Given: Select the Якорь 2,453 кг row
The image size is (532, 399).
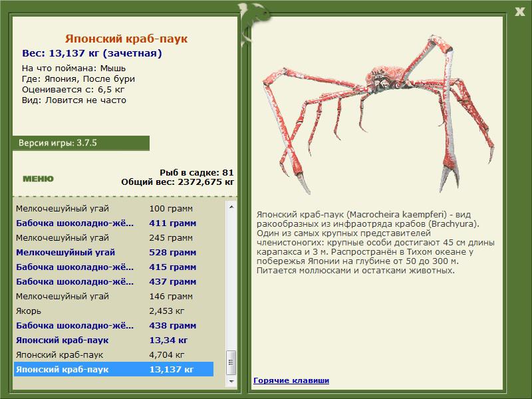Looking at the screenshot, I should [x=114, y=311].
